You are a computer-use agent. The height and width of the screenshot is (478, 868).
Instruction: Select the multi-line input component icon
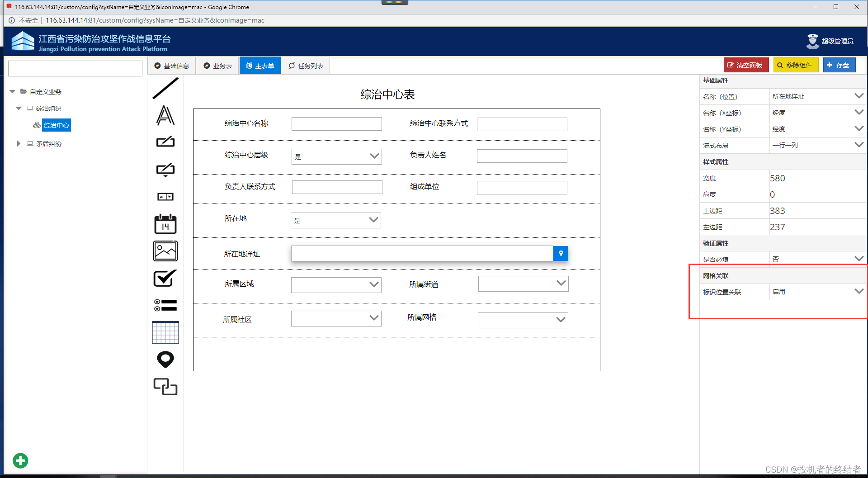coord(165,170)
